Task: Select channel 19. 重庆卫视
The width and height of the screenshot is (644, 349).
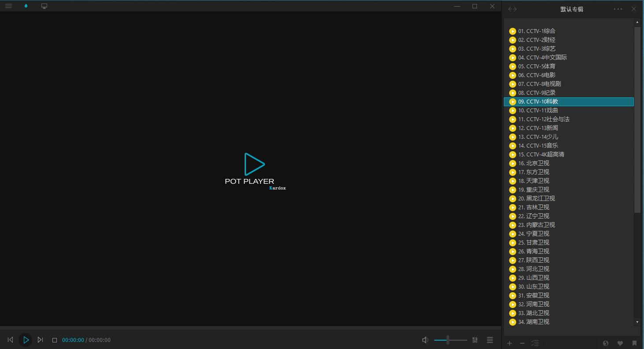Action: [x=569, y=189]
